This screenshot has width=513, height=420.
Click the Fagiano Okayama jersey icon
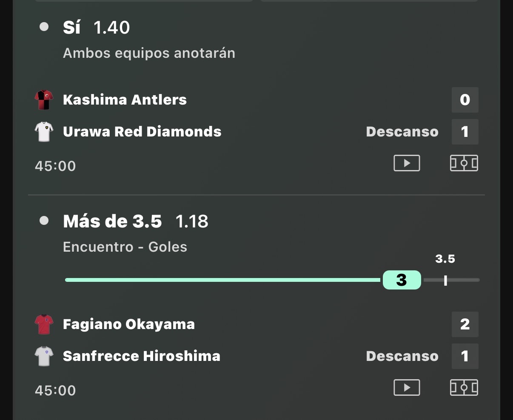tap(44, 324)
